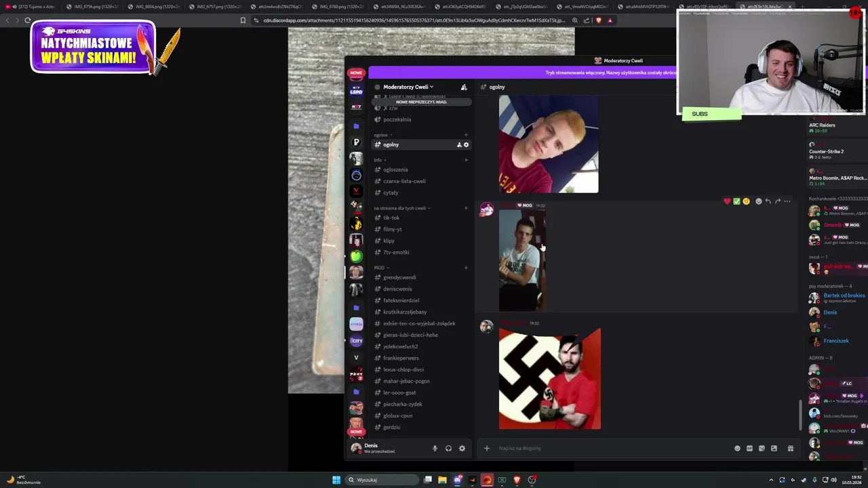The width and height of the screenshot is (868, 488).
Task: Open the green apple server icon
Action: tap(356, 256)
